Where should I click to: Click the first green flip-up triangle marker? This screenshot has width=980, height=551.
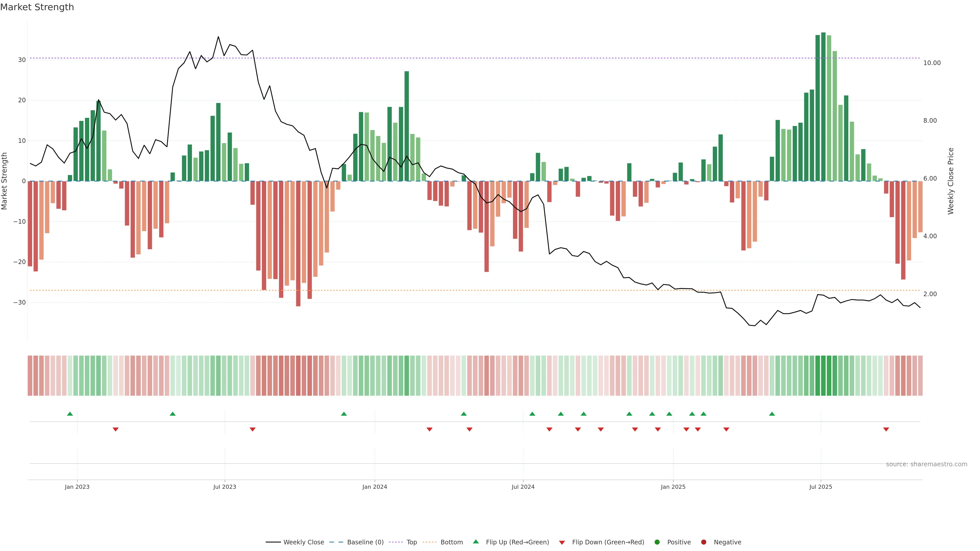pos(70,414)
